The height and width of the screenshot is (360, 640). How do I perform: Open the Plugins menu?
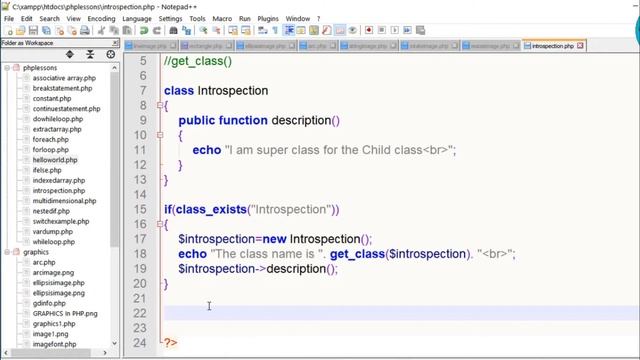pos(268,19)
